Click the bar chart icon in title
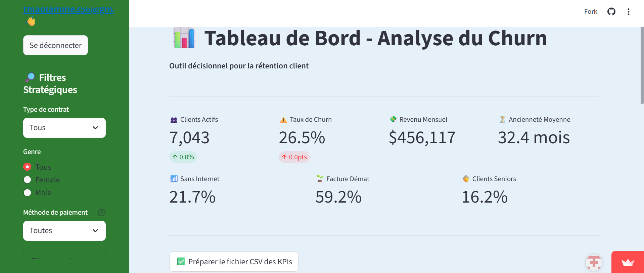 pyautogui.click(x=184, y=38)
